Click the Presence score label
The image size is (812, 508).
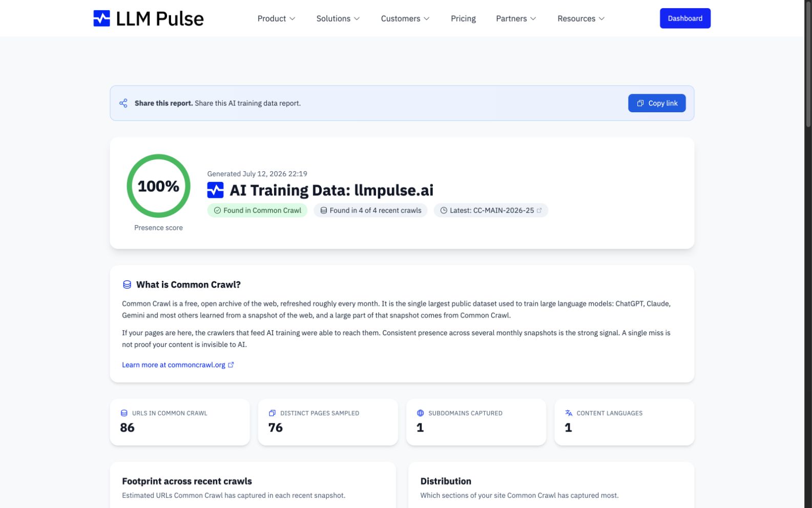pos(158,228)
